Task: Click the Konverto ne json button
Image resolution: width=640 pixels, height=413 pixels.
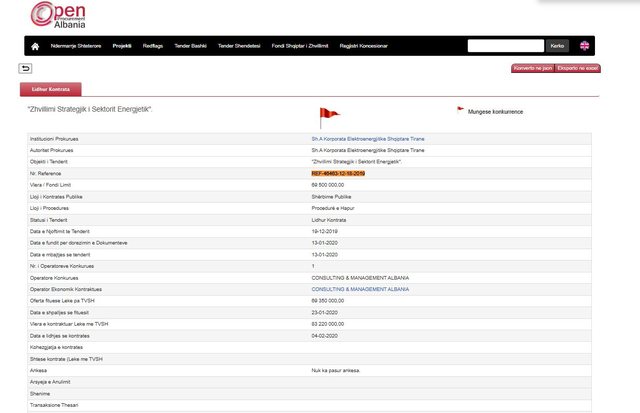Action: pyautogui.click(x=533, y=68)
